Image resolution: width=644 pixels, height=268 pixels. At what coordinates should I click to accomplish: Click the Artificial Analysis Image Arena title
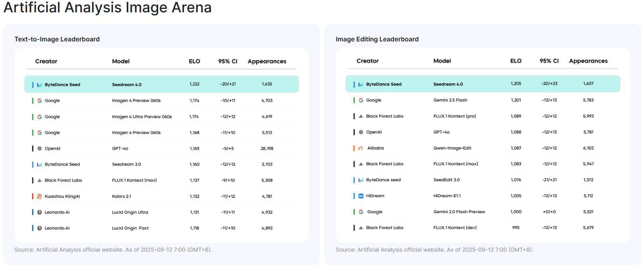(108, 8)
